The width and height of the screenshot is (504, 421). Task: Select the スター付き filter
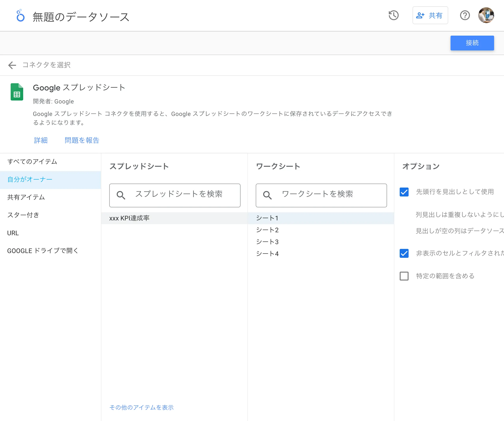tap(50, 215)
